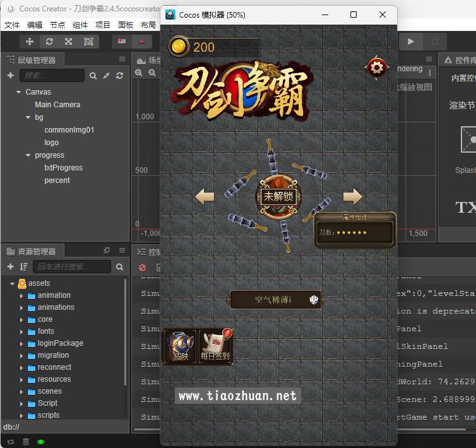Select the logo node
This screenshot has height=448, width=476.
tap(52, 143)
